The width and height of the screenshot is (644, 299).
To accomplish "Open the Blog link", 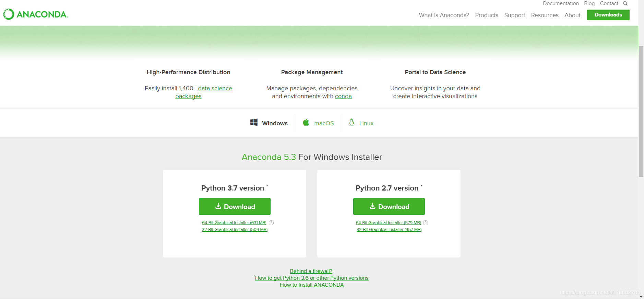I will [x=589, y=3].
